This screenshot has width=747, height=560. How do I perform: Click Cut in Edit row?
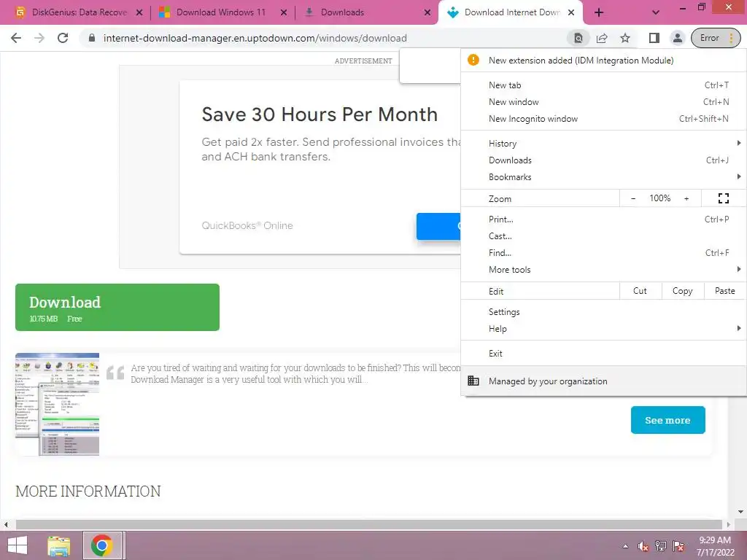tap(640, 291)
